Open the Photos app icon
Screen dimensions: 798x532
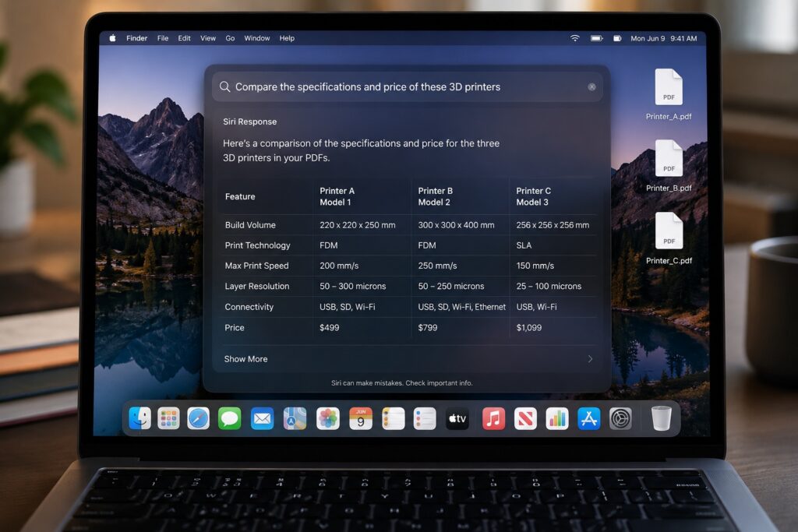coord(328,418)
